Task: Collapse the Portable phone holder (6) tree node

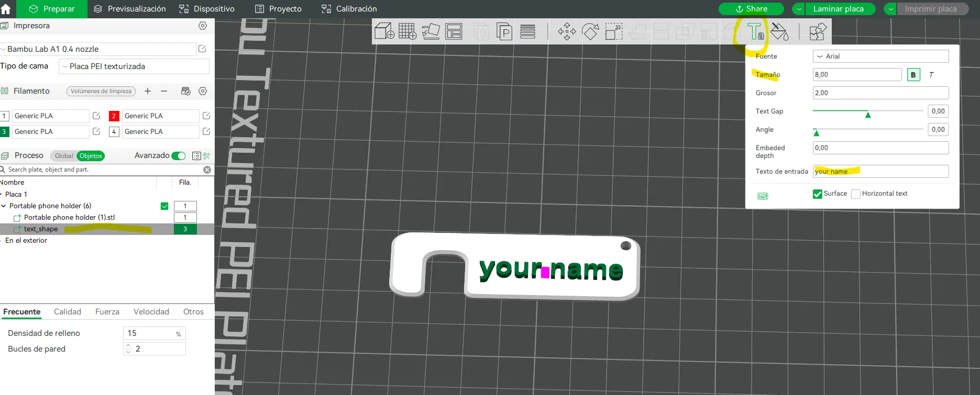Action: click(x=4, y=206)
